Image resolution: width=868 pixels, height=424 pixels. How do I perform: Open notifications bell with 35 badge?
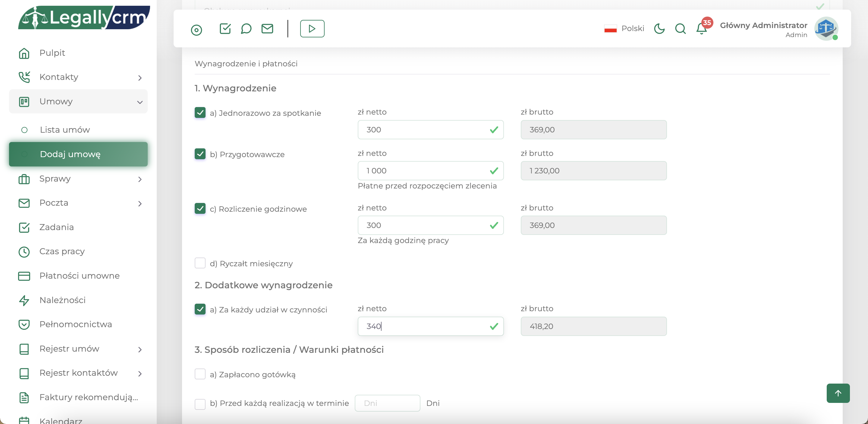tap(702, 29)
